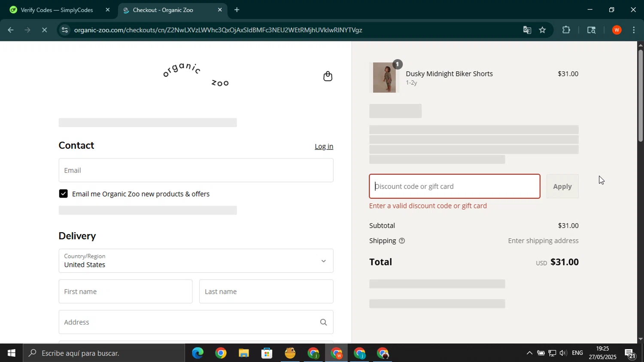Open the first Chrome icon in the taskbar
Image resolution: width=644 pixels, height=362 pixels.
[x=221, y=353]
